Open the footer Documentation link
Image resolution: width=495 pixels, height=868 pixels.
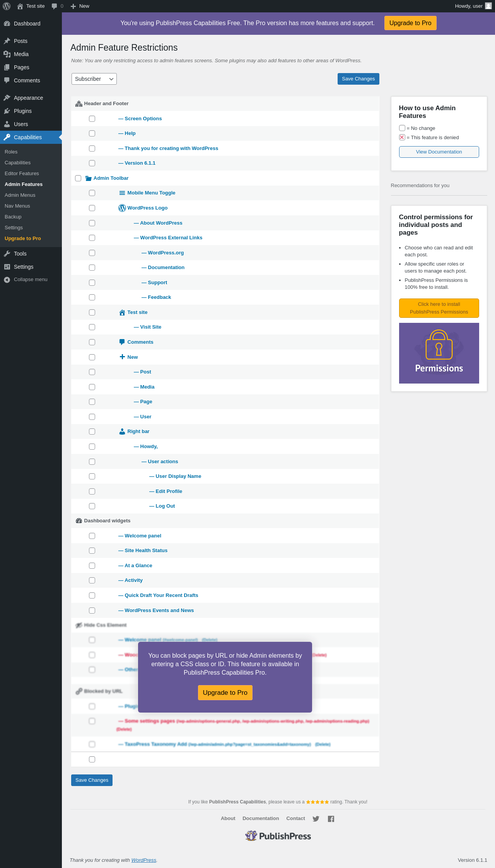261,819
